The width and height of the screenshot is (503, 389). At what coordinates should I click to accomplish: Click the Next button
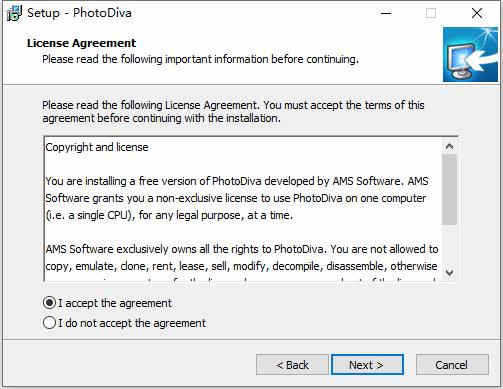point(367,365)
